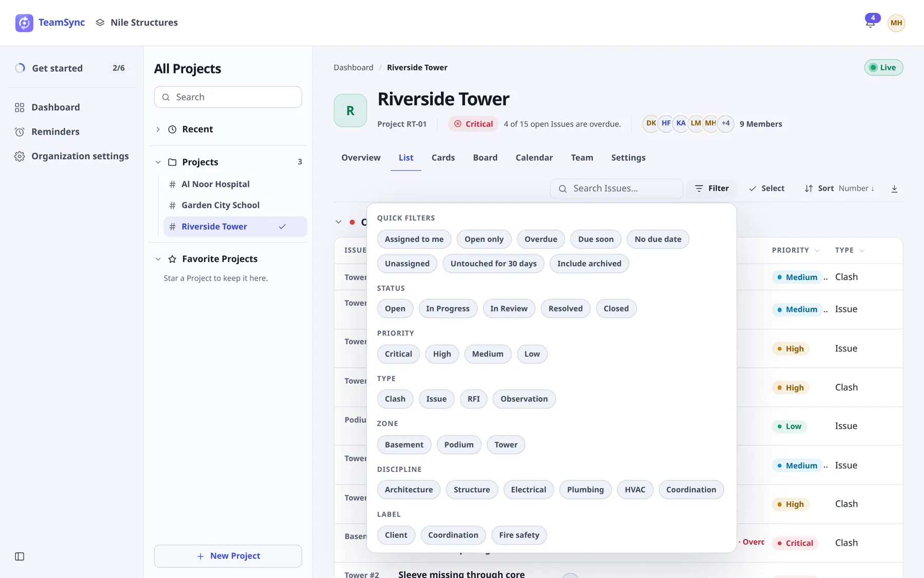Viewport: 924px width, 578px height.
Task: Collapse the Projects folder section
Action: click(x=158, y=162)
